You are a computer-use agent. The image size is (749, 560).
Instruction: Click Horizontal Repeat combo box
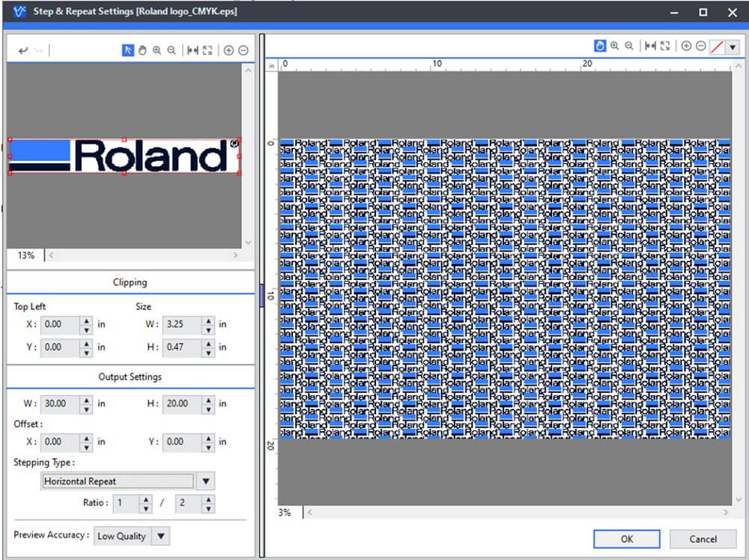[118, 481]
